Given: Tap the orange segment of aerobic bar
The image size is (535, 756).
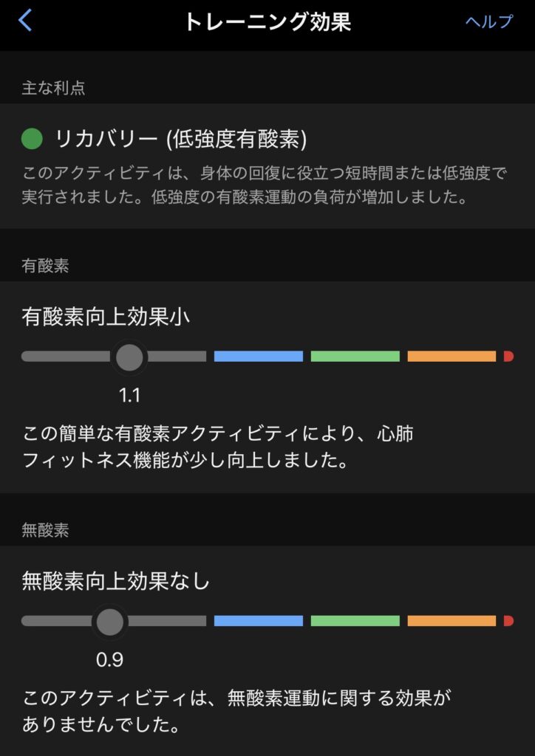Looking at the screenshot, I should 451,357.
